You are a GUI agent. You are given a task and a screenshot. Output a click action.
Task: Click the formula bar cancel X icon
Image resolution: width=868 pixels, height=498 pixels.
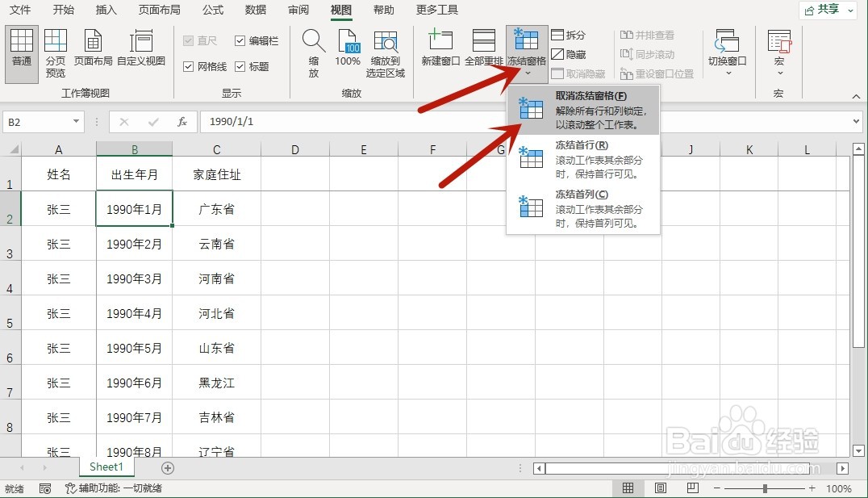coord(124,122)
